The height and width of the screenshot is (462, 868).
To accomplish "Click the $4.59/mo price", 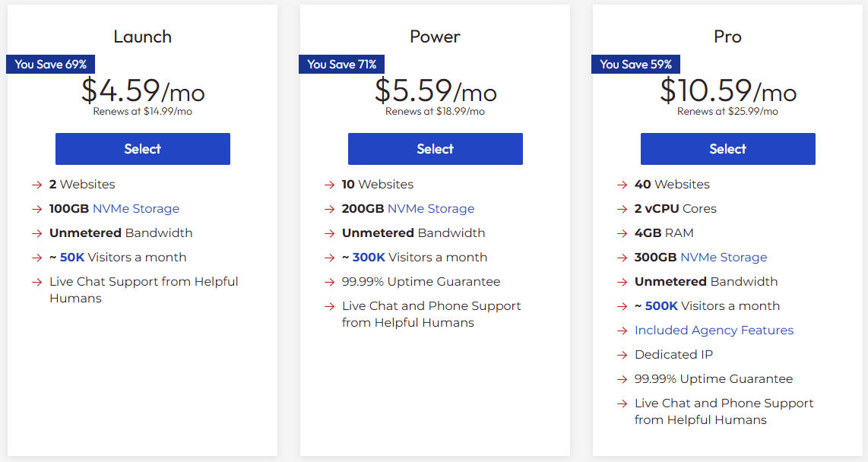I will 143,90.
